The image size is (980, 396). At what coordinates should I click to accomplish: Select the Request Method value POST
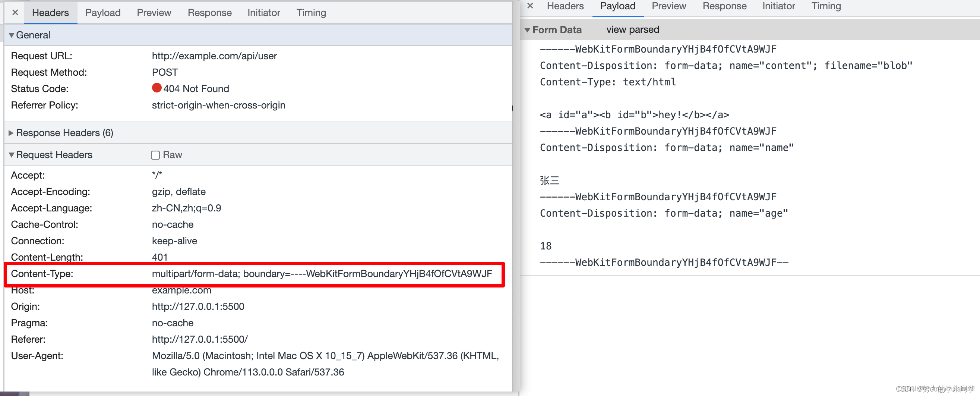(165, 72)
